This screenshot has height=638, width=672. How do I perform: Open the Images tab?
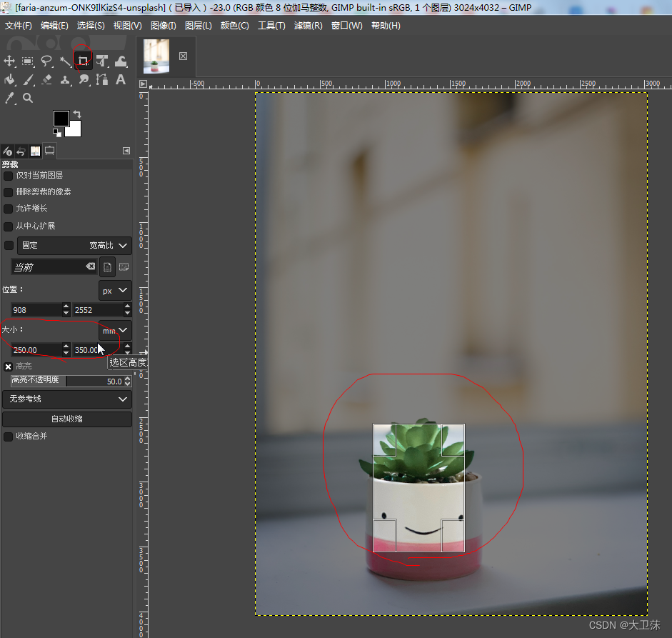tap(35, 151)
